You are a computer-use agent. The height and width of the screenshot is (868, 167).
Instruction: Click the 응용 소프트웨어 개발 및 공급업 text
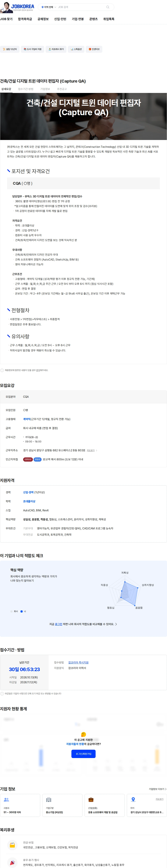coord(103,812)
